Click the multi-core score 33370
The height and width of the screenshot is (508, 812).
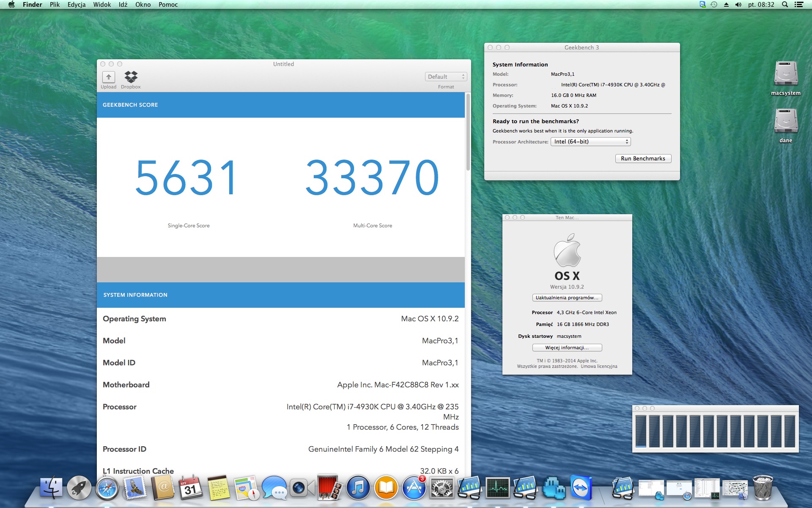click(x=372, y=178)
